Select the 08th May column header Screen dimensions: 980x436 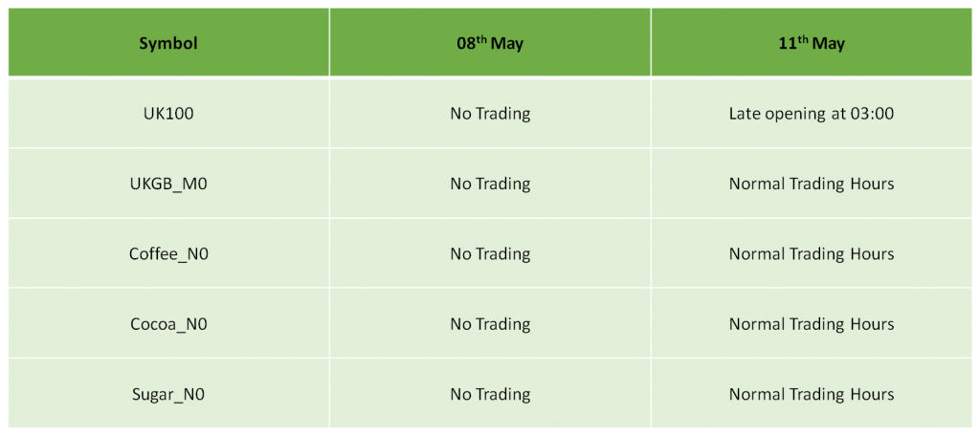pyautogui.click(x=490, y=43)
